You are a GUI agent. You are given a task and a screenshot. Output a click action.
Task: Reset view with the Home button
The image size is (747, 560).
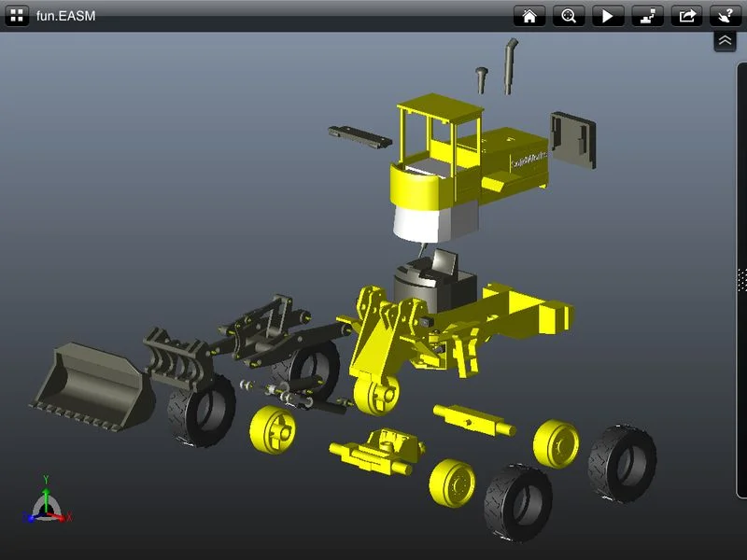point(529,16)
